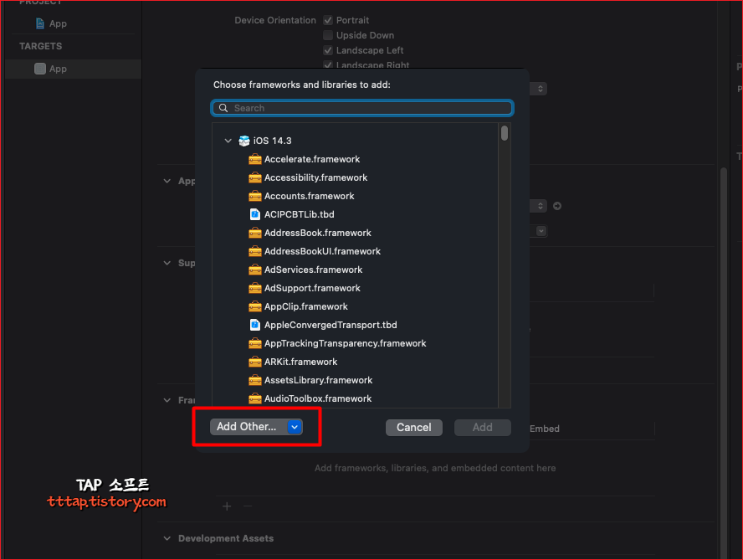Open the popup stepper behind dialog top

pos(541,89)
